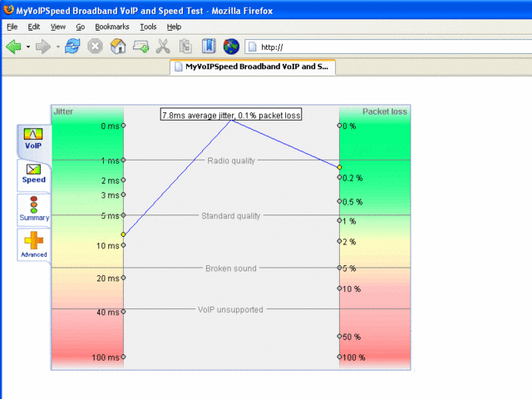Open the Forward history dropdown arrow
The image size is (532, 399).
[x=58, y=47]
